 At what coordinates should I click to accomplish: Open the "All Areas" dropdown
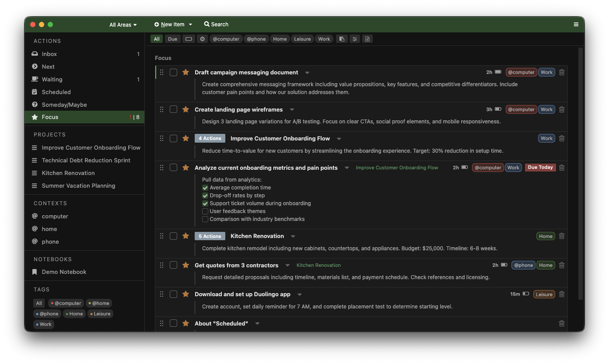[x=123, y=24]
